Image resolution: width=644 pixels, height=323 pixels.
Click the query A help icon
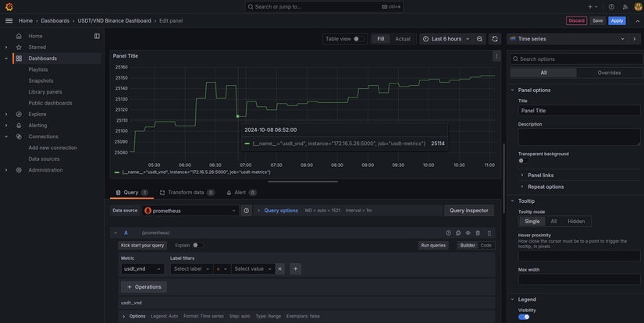pyautogui.click(x=449, y=232)
